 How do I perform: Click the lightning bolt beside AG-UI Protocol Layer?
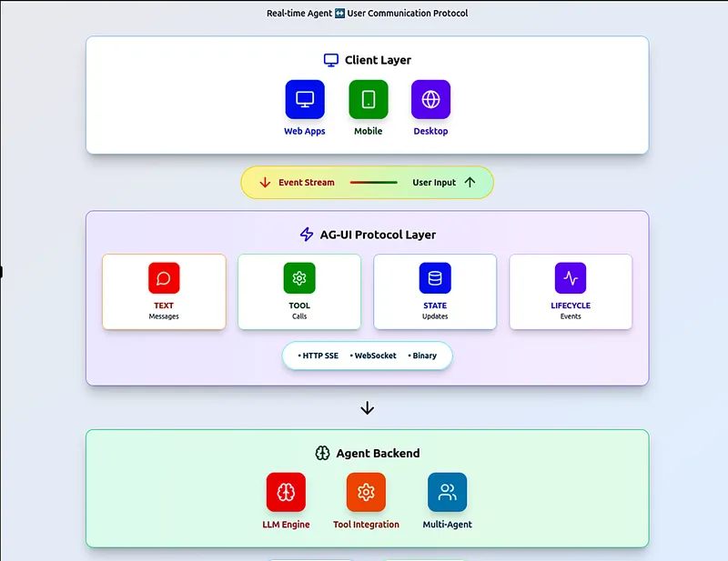pyautogui.click(x=307, y=235)
